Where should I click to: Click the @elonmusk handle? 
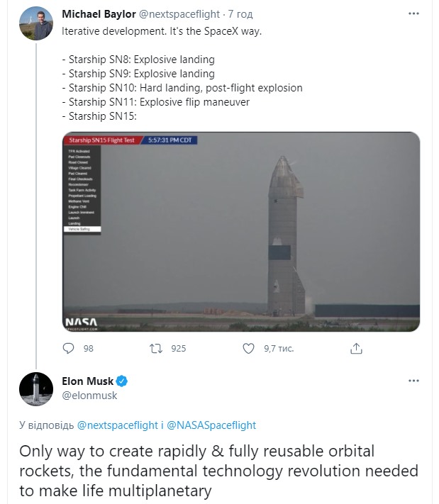pos(89,396)
